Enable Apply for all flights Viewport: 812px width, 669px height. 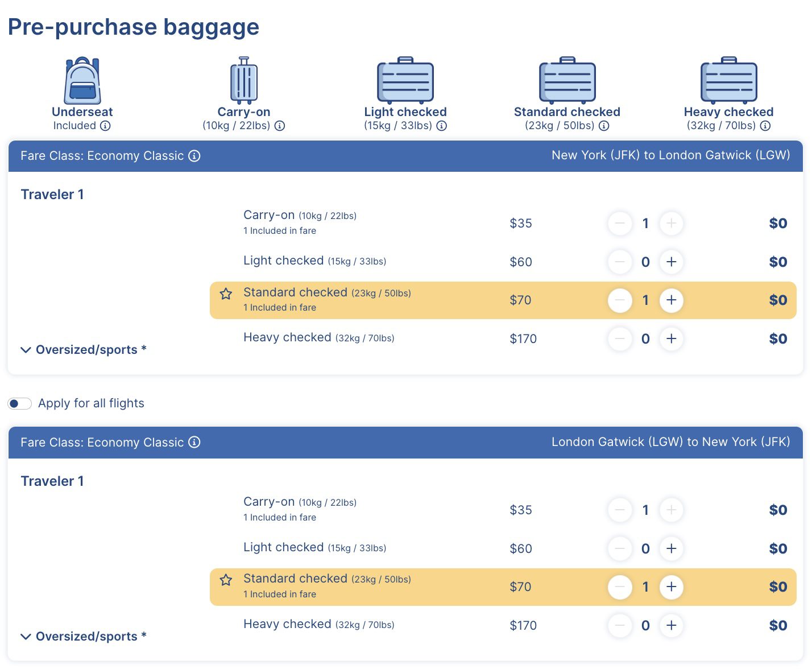point(19,403)
